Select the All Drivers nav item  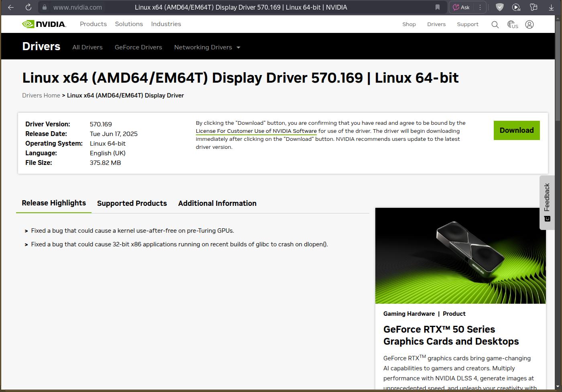click(x=88, y=47)
